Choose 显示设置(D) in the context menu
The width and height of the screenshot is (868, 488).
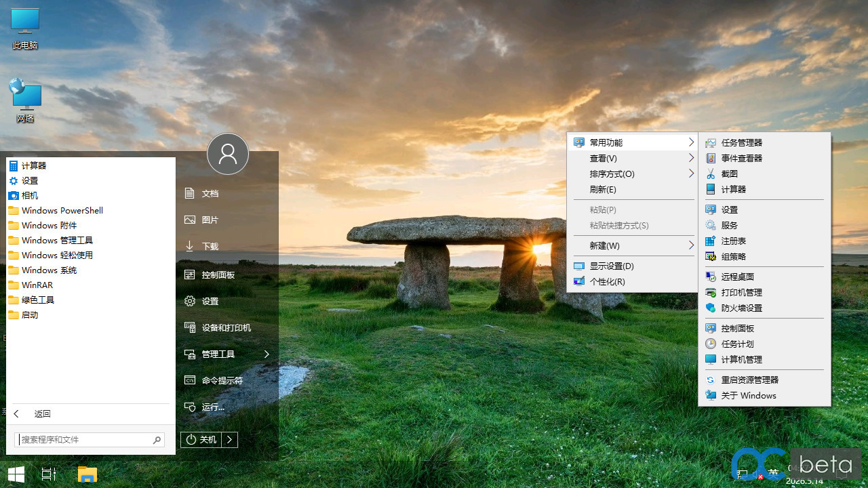pyautogui.click(x=633, y=266)
